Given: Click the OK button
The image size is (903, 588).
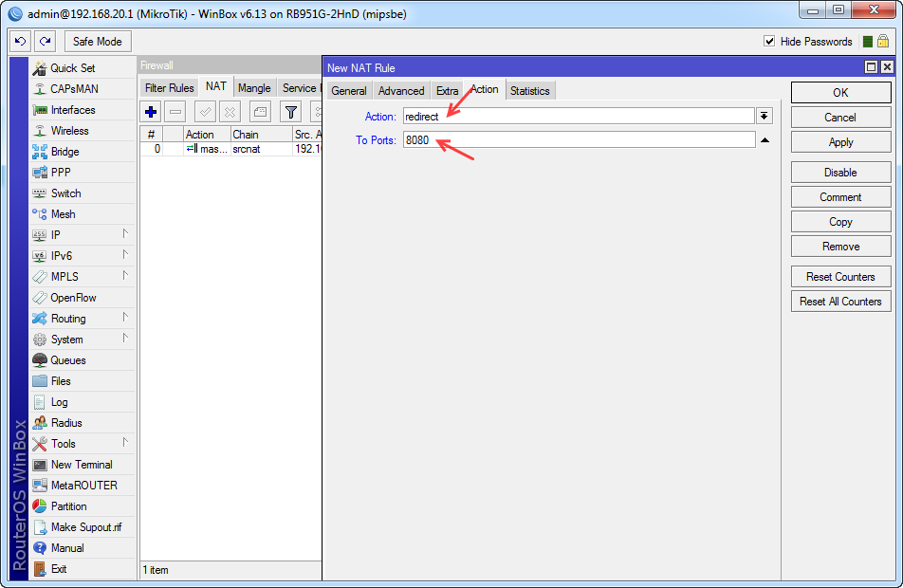Looking at the screenshot, I should pos(840,93).
